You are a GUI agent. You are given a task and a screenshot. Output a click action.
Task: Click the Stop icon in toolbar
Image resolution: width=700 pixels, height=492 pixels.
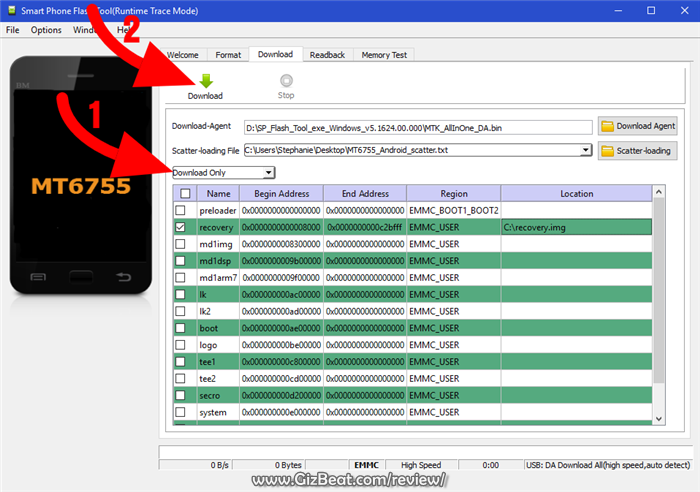286,80
